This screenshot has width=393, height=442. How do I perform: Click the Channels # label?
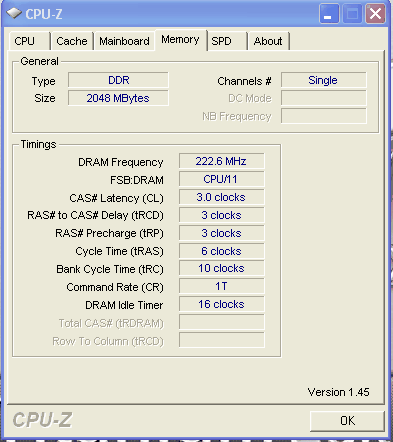(x=244, y=81)
